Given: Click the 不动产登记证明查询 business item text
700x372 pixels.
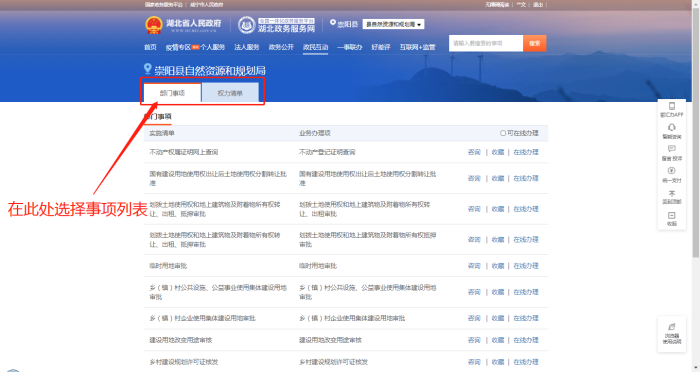Looking at the screenshot, I should (x=327, y=152).
